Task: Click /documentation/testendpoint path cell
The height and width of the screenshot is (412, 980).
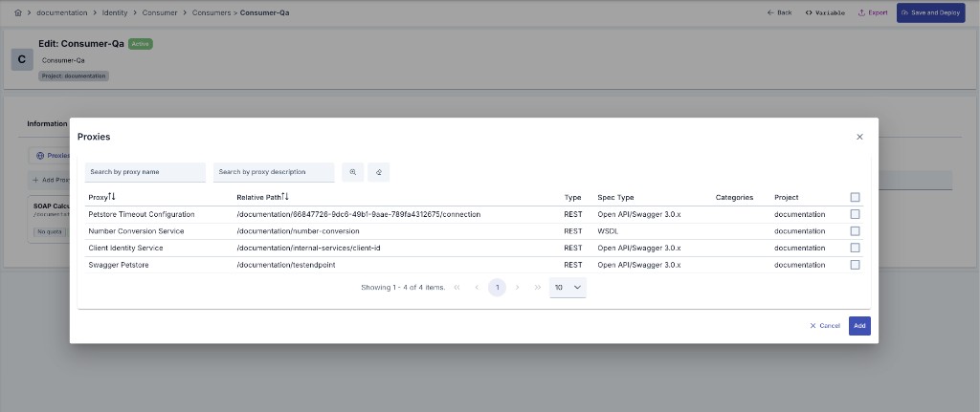Action: coord(285,265)
